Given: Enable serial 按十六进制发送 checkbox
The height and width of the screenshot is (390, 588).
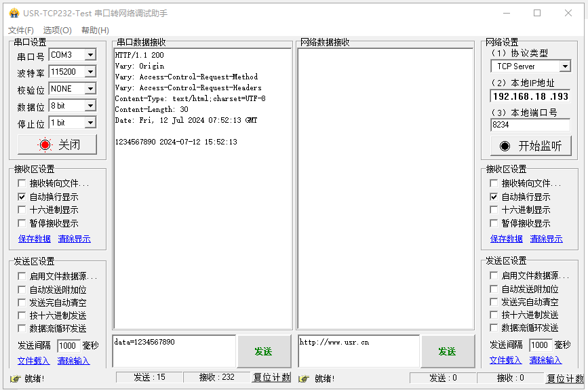Looking at the screenshot, I should [22, 315].
